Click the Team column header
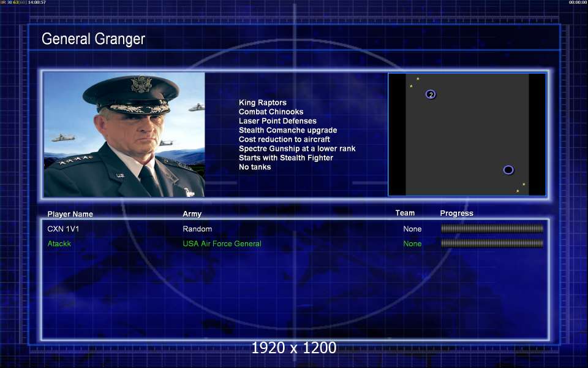Screen dimensions: 588x368 click(405, 213)
